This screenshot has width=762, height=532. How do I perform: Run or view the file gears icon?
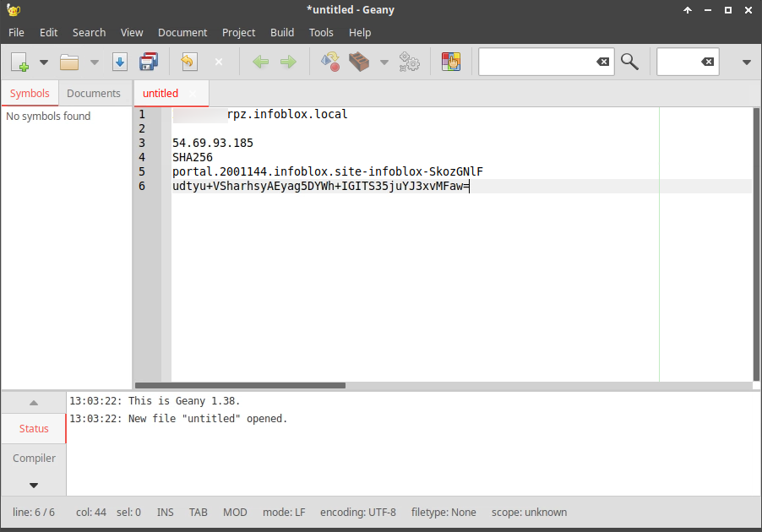409,62
